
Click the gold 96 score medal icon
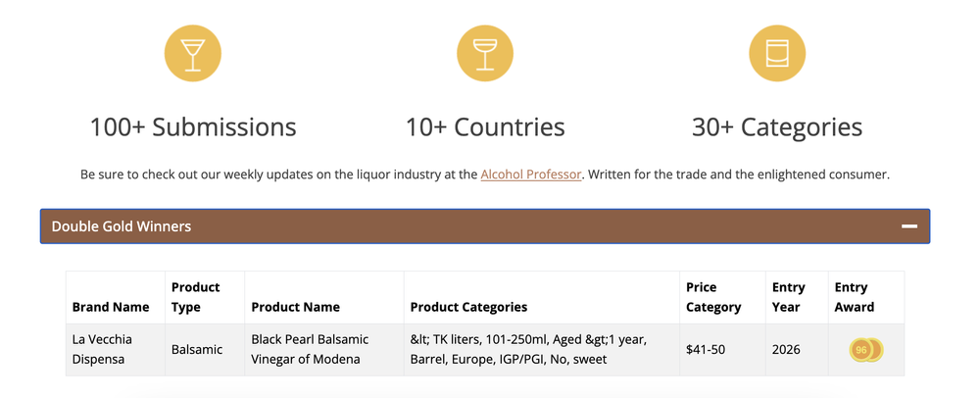(x=865, y=350)
